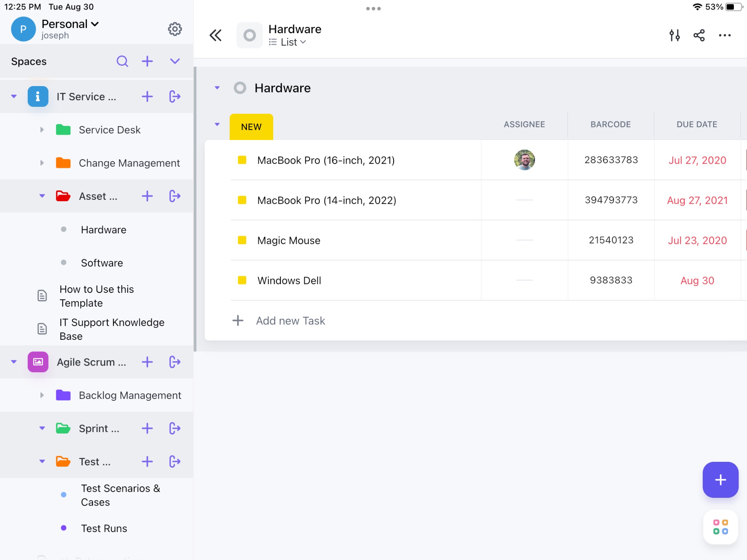Open the colorful quick-actions grid icon
747x560 pixels.
pyautogui.click(x=720, y=527)
